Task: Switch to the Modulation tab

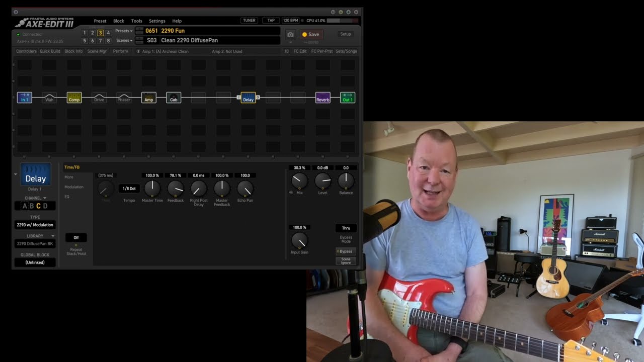Action: pos(74,187)
